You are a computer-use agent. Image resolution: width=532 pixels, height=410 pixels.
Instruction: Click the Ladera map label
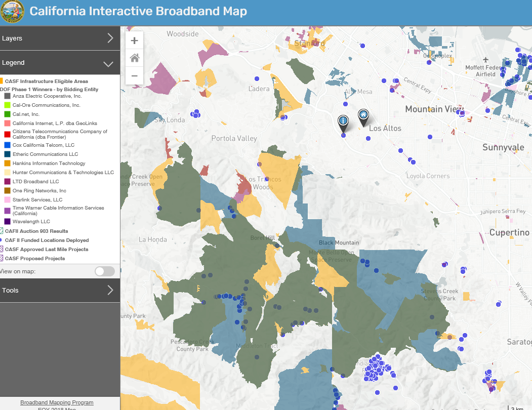click(x=259, y=89)
